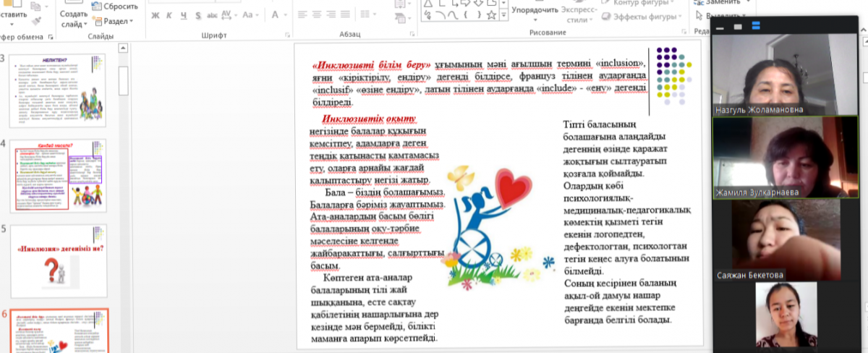Open the Aa change case dropdown
This screenshot has height=353, width=868.
tap(252, 14)
